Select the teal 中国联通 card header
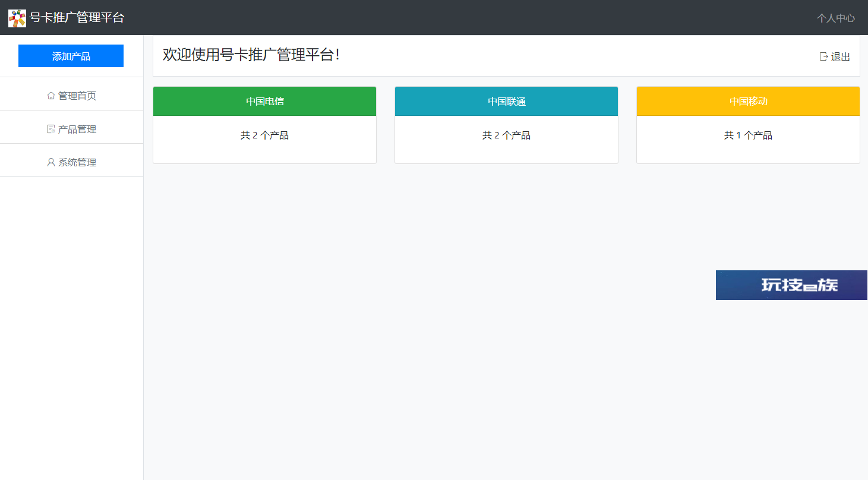Image resolution: width=868 pixels, height=480 pixels. click(x=506, y=101)
